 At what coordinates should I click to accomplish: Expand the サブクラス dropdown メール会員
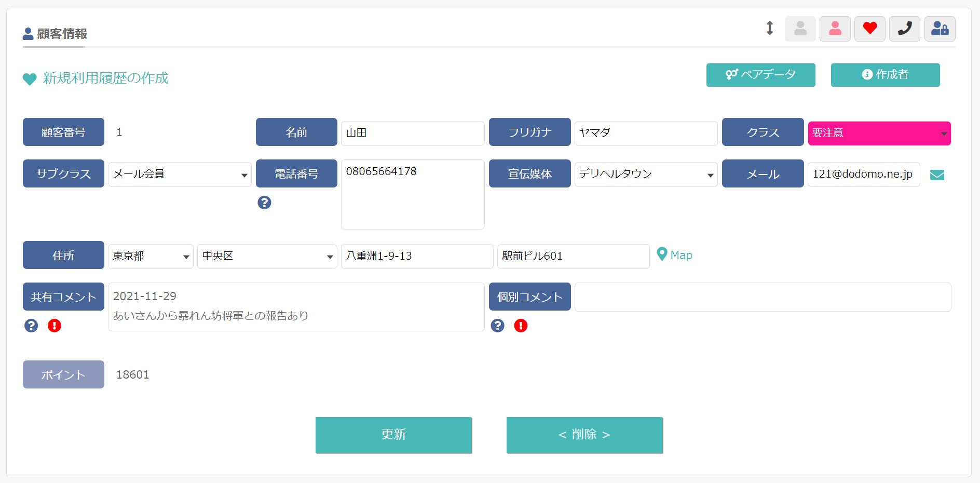click(180, 175)
